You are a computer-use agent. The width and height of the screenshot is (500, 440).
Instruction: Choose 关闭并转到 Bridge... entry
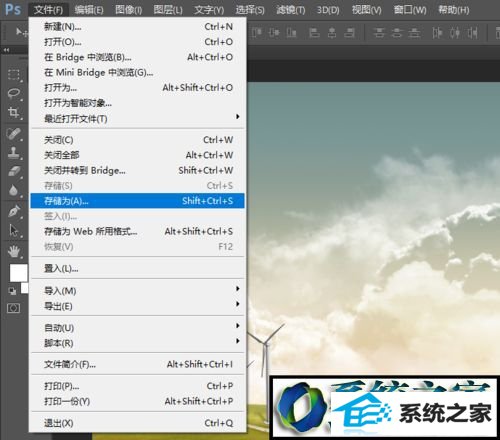(x=137, y=171)
